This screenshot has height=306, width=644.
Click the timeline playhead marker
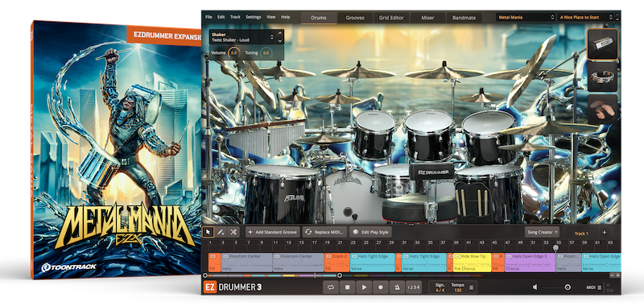(555, 248)
